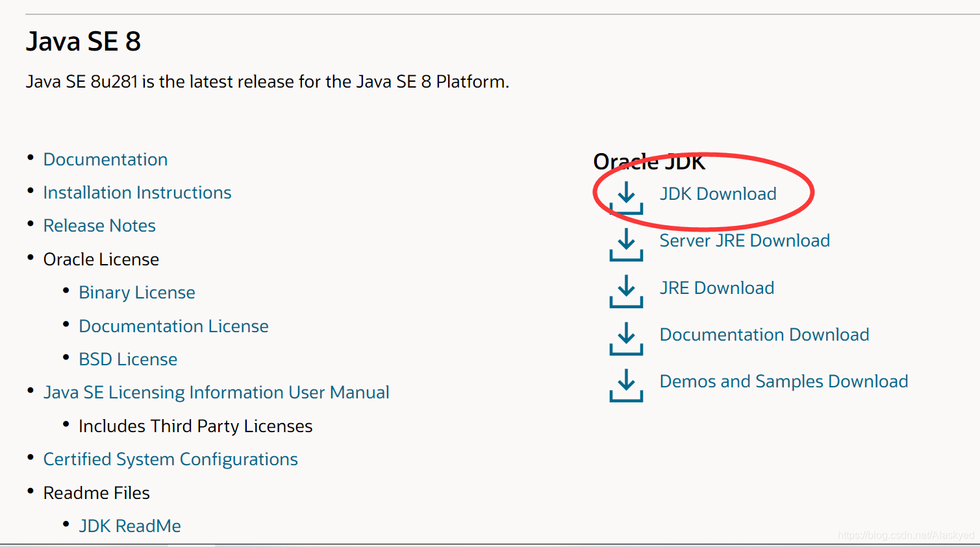980x547 pixels.
Task: Click the download icon beside Demos and Samples
Action: (626, 385)
